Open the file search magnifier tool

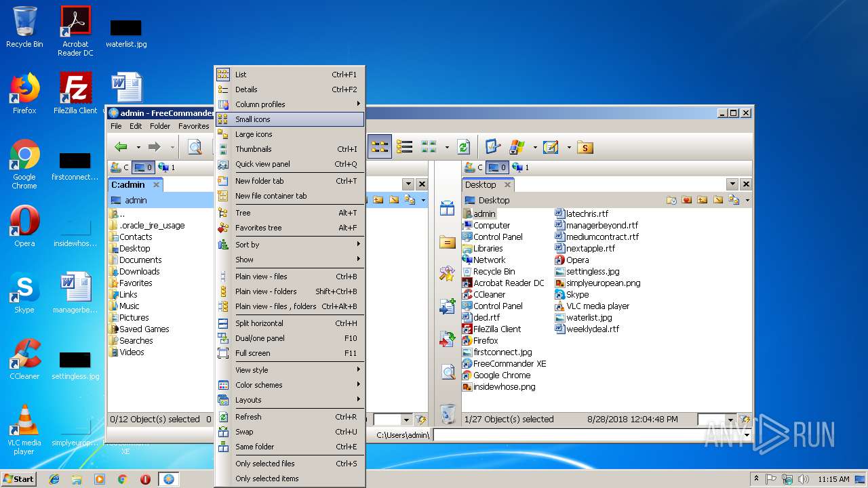point(195,147)
